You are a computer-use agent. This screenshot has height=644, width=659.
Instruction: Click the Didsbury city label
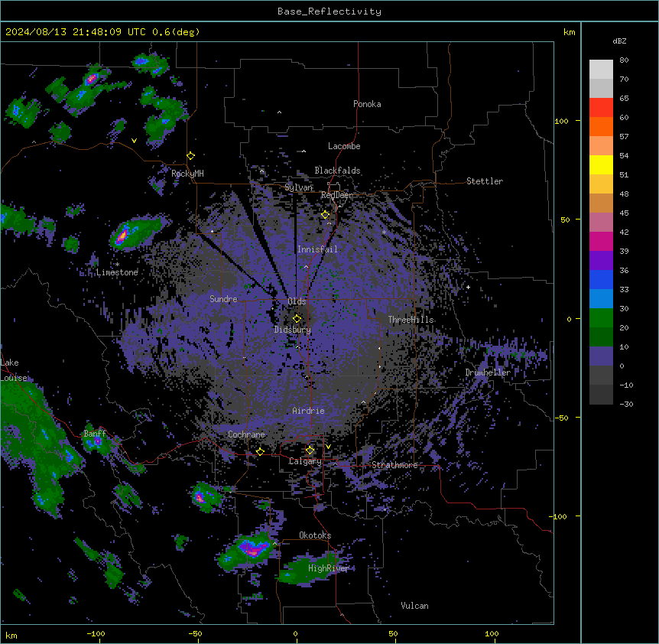pyautogui.click(x=293, y=330)
